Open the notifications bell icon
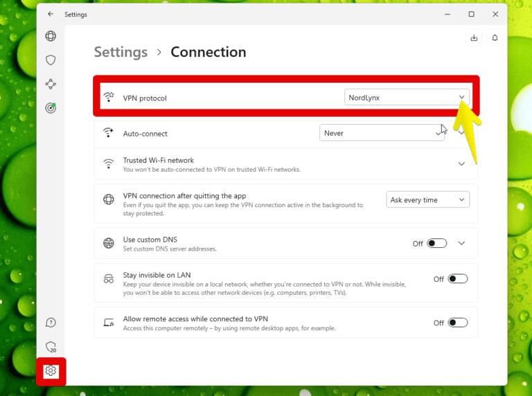This screenshot has width=532, height=396. [495, 38]
